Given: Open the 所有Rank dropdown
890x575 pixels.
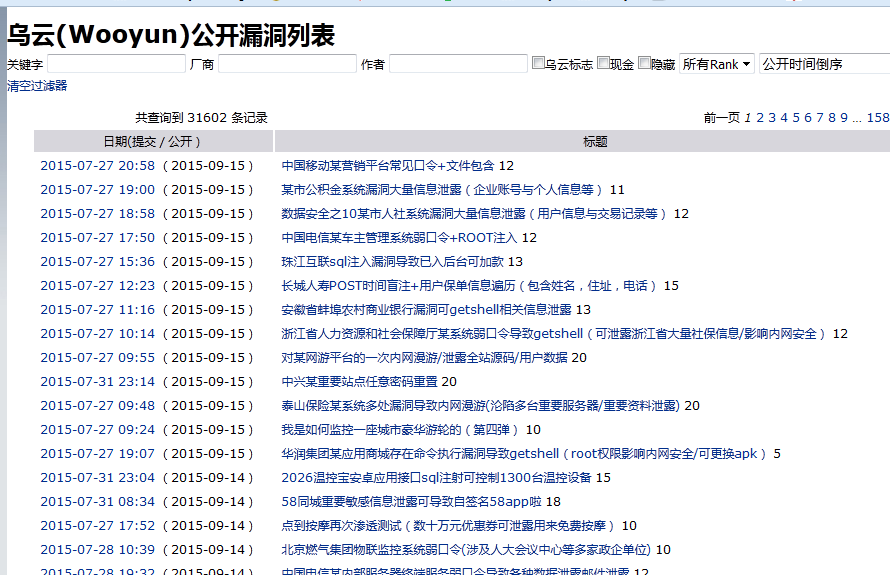Looking at the screenshot, I should click(717, 64).
